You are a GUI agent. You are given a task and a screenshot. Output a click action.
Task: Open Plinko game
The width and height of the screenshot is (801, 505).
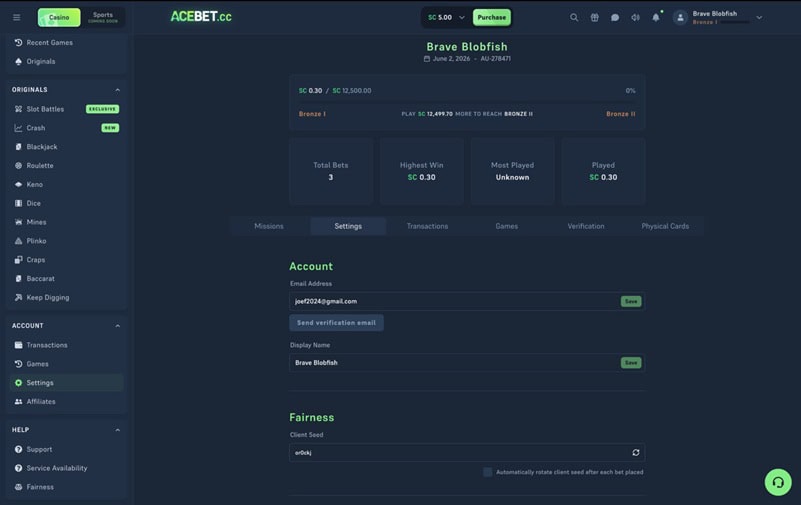click(66, 241)
